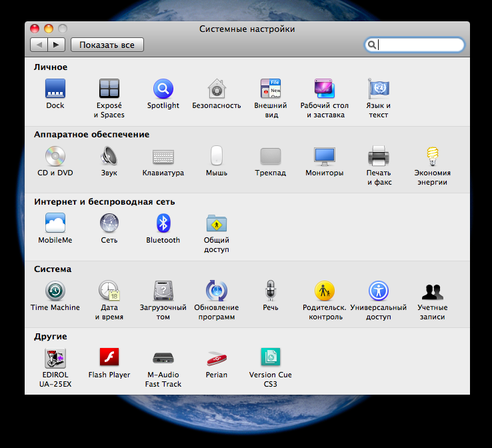The height and width of the screenshot is (448, 492).
Task: Go forward with the right arrow button
Action: [57, 45]
